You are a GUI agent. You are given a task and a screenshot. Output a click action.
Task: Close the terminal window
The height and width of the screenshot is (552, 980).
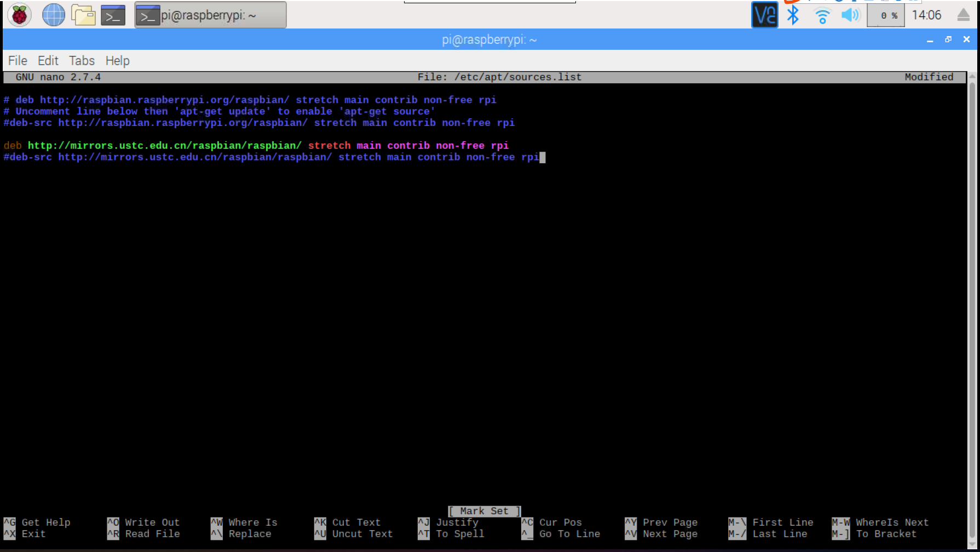coord(966,39)
